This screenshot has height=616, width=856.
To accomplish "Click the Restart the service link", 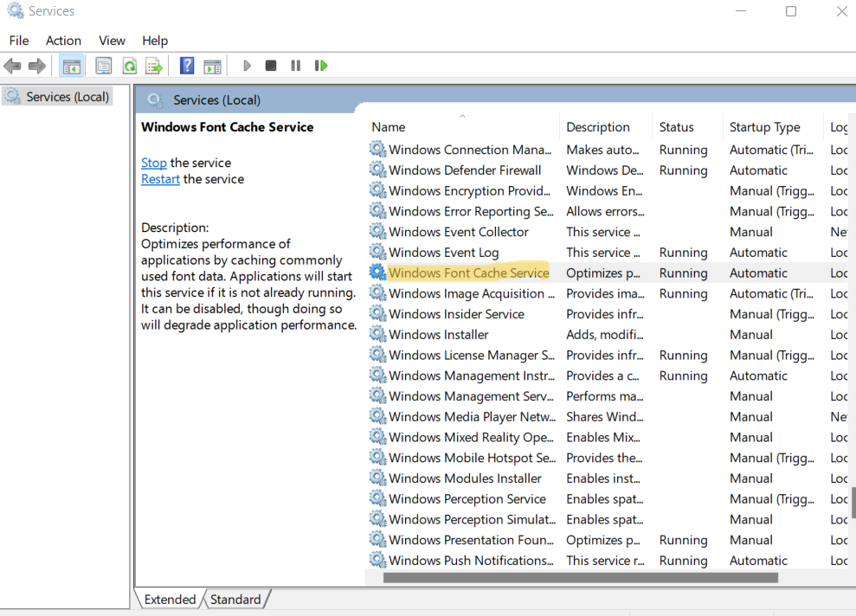I will coord(160,179).
